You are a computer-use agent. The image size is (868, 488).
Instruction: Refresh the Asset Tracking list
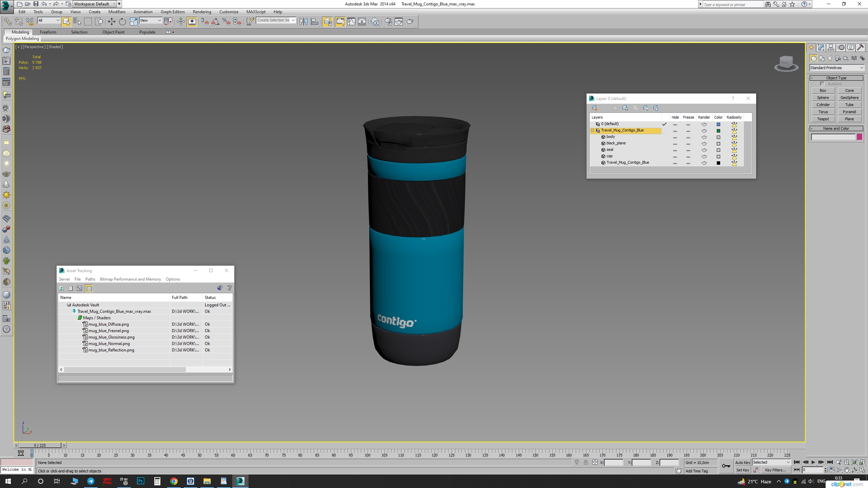click(62, 288)
